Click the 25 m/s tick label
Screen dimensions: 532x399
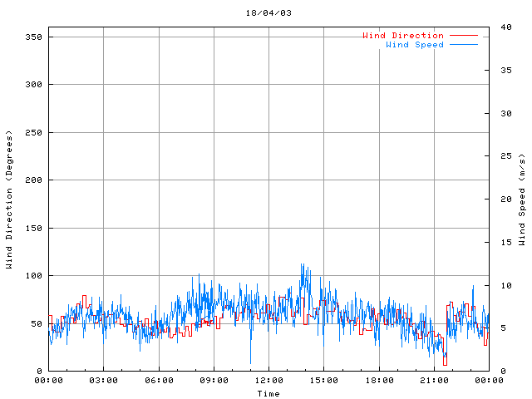[506, 155]
